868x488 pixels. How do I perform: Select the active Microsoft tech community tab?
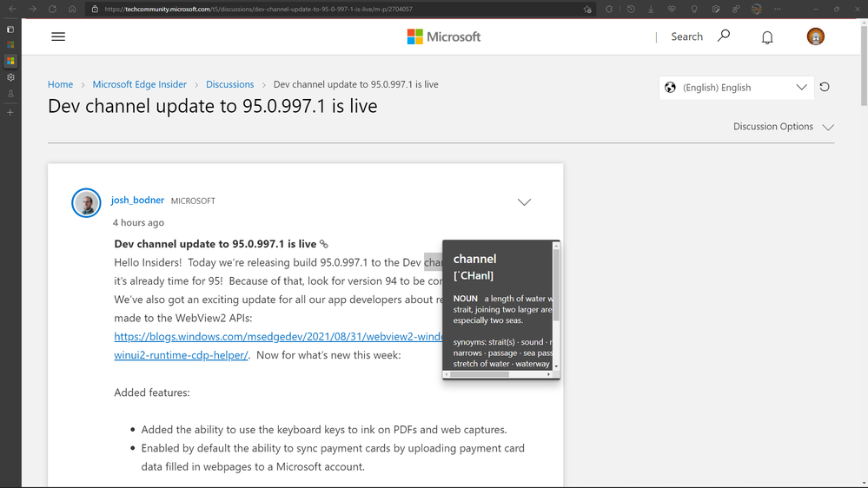point(10,61)
